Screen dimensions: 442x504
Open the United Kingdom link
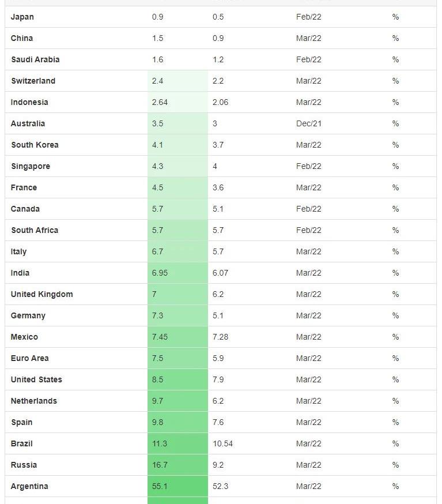tap(41, 295)
